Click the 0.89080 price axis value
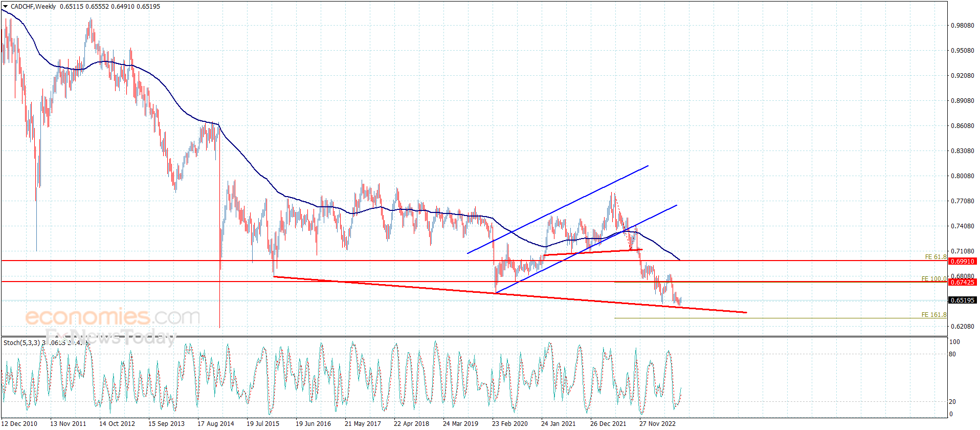980x430 pixels. 962,101
